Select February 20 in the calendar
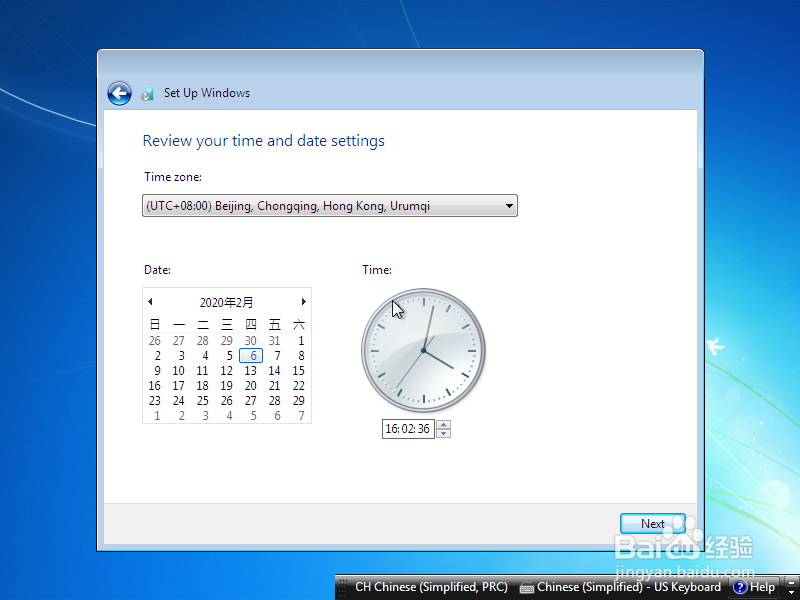 [251, 386]
